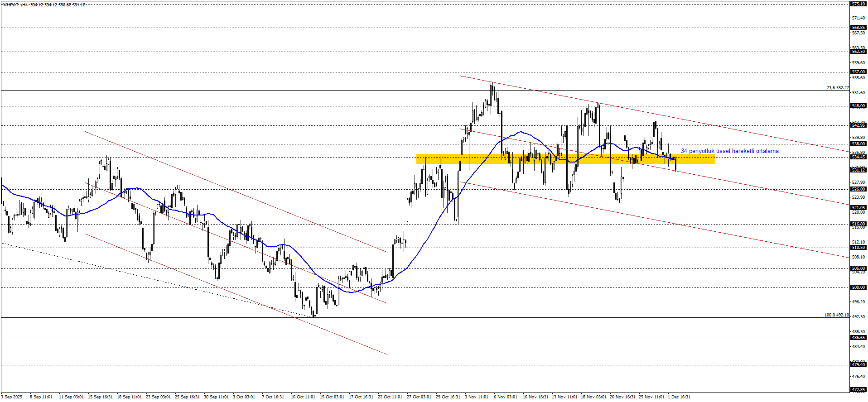
Task: Select the 568.85 price level tag
Action: 858,28
